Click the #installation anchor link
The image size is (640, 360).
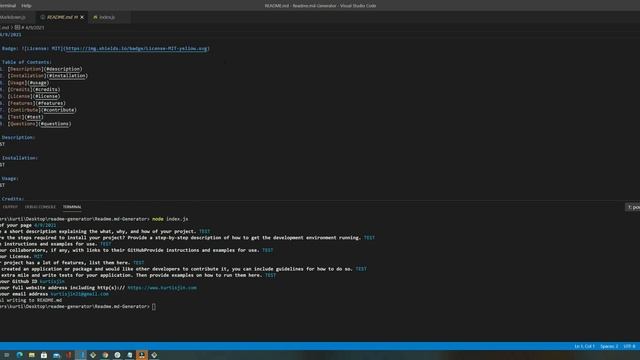tap(67, 76)
